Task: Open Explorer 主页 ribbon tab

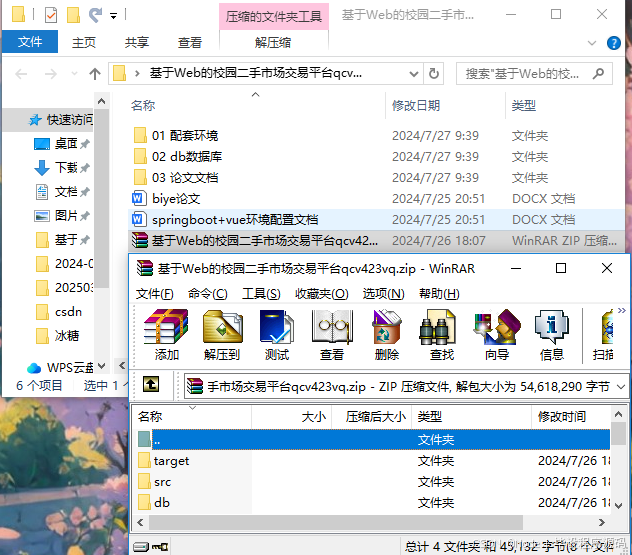Action: [84, 42]
